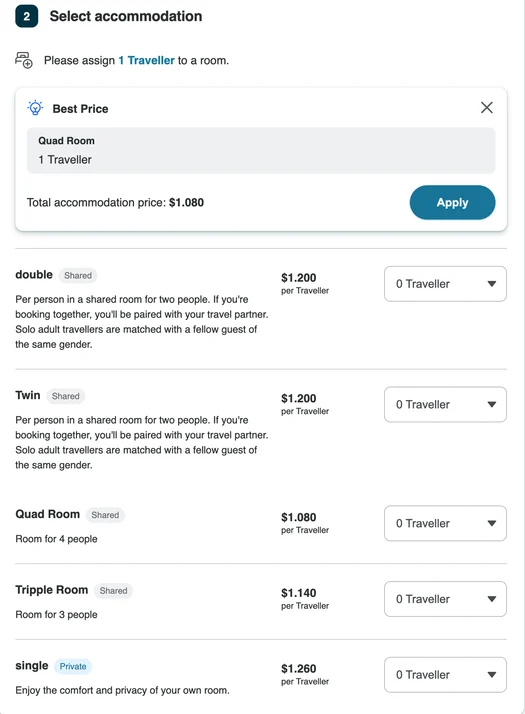The height and width of the screenshot is (714, 525).
Task: Open traveller dropdown for single room
Action: click(x=445, y=674)
